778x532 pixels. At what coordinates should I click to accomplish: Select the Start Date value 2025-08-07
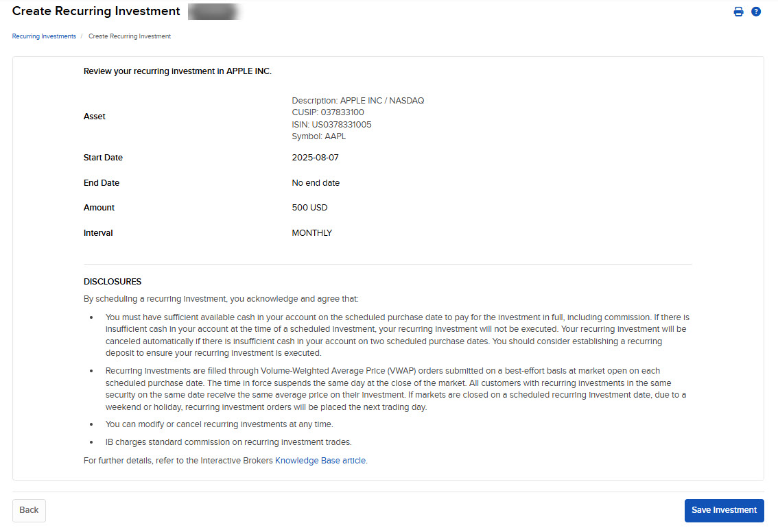click(x=315, y=157)
